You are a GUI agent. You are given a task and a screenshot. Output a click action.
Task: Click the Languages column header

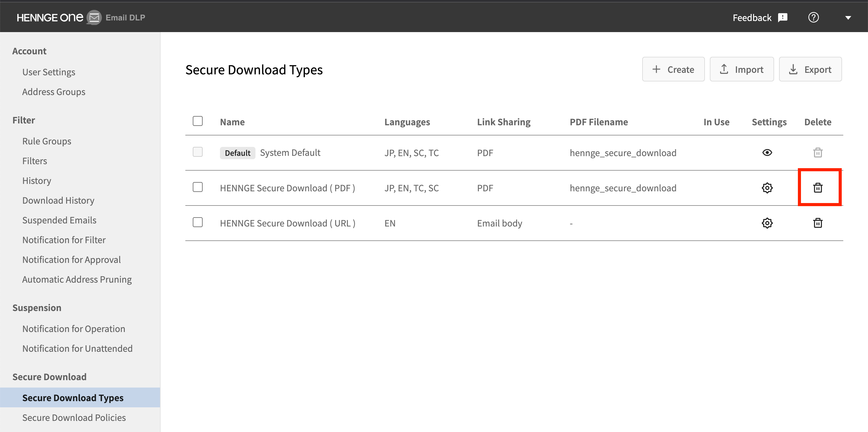(407, 122)
